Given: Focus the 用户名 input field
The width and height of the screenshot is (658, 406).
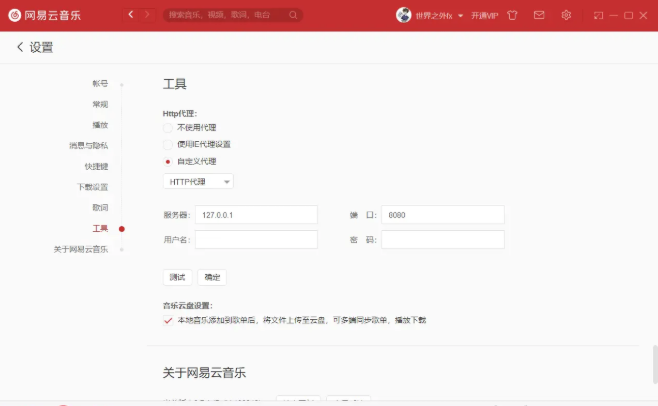Looking at the screenshot, I should 256,240.
